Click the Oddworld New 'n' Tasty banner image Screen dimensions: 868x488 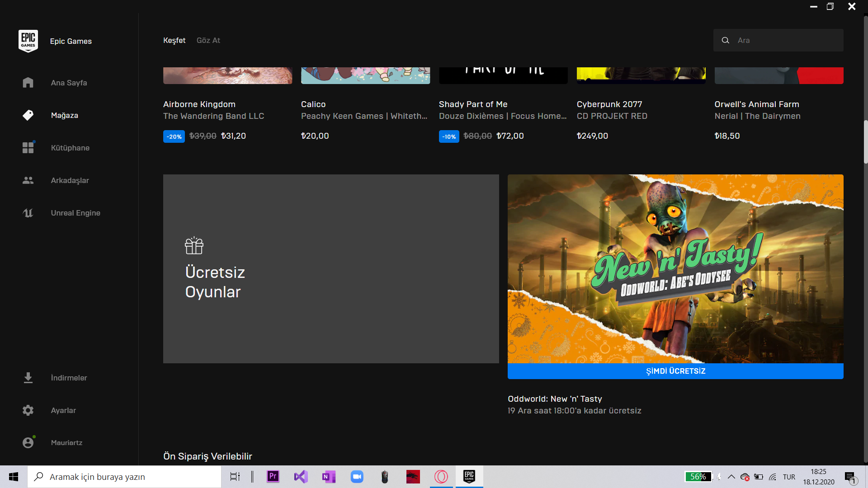675,268
